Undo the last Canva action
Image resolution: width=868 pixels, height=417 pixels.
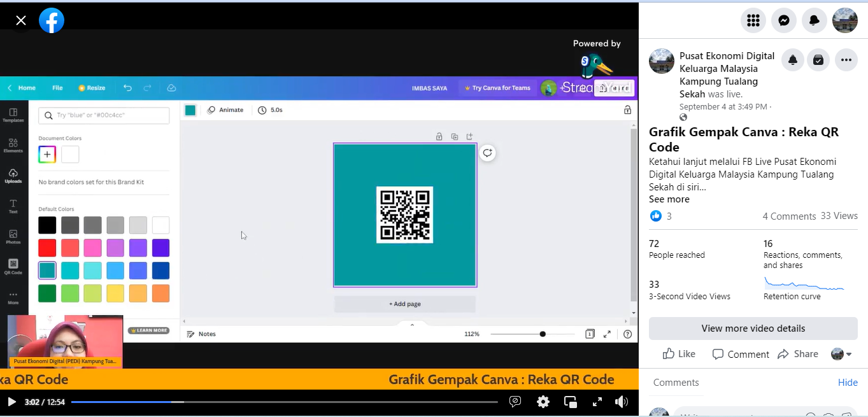[x=127, y=88]
